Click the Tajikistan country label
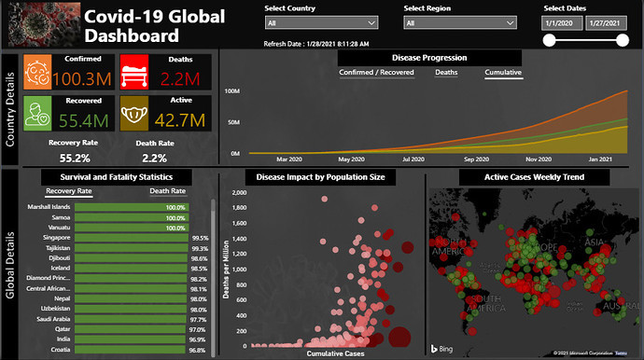The width and height of the screenshot is (644, 360). point(58,248)
